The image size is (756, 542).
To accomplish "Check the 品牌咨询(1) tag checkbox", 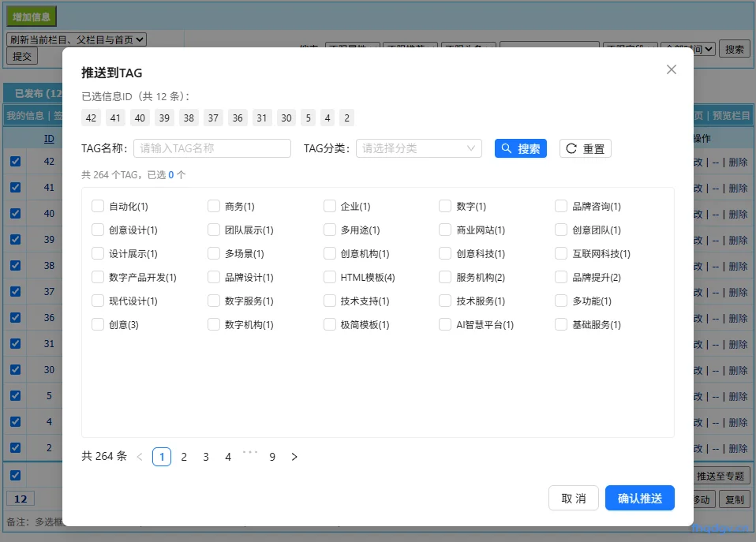I will 561,207.
